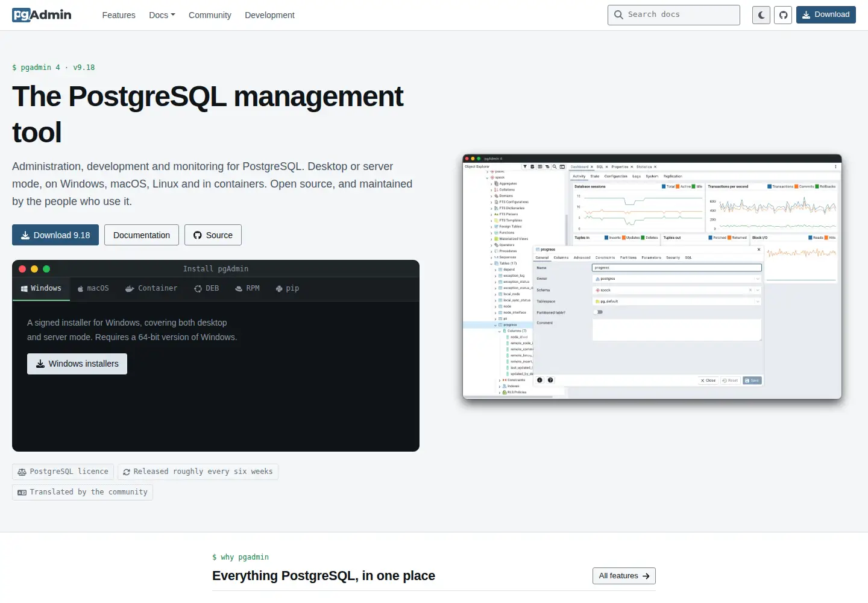
Task: Switch to the DEB install tab
Action: click(206, 289)
